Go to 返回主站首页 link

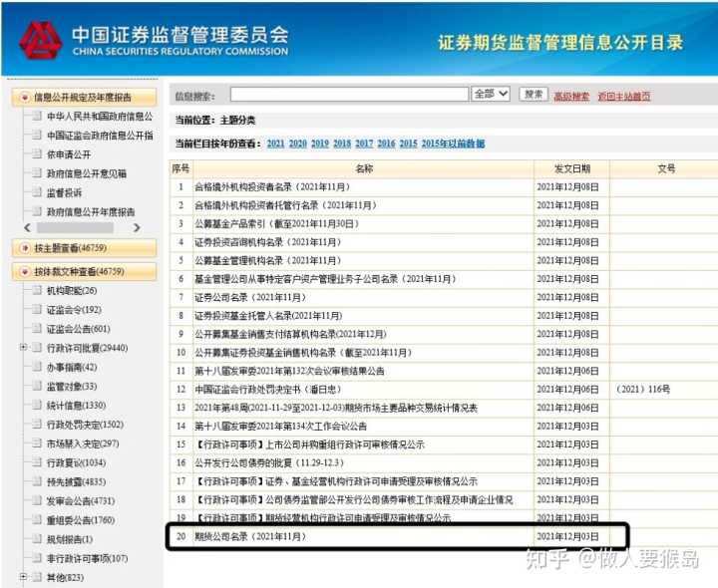[623, 97]
